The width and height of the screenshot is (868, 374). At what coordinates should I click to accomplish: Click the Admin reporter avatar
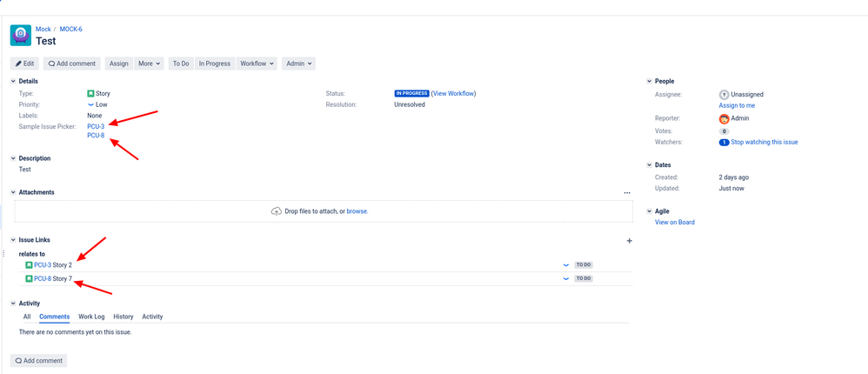point(724,118)
